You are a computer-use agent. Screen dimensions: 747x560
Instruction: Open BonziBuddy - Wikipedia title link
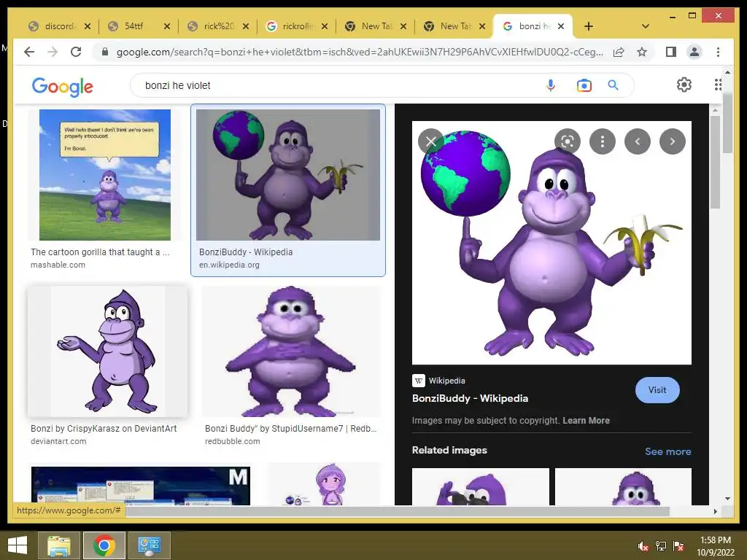(470, 399)
